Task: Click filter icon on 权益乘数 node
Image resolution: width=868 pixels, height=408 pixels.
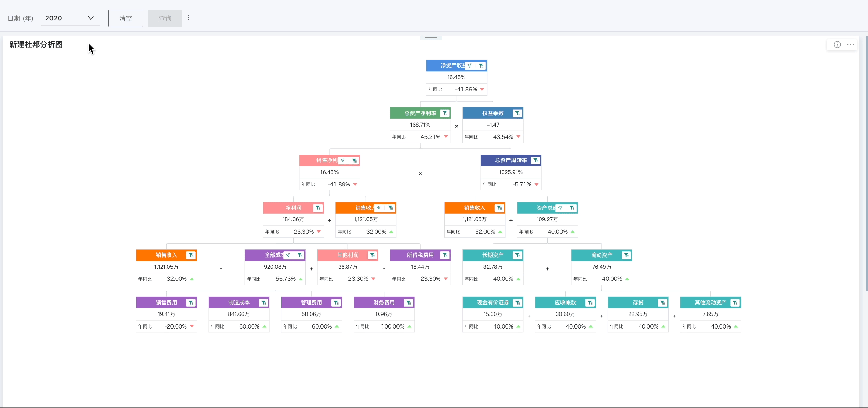Action: click(x=517, y=113)
